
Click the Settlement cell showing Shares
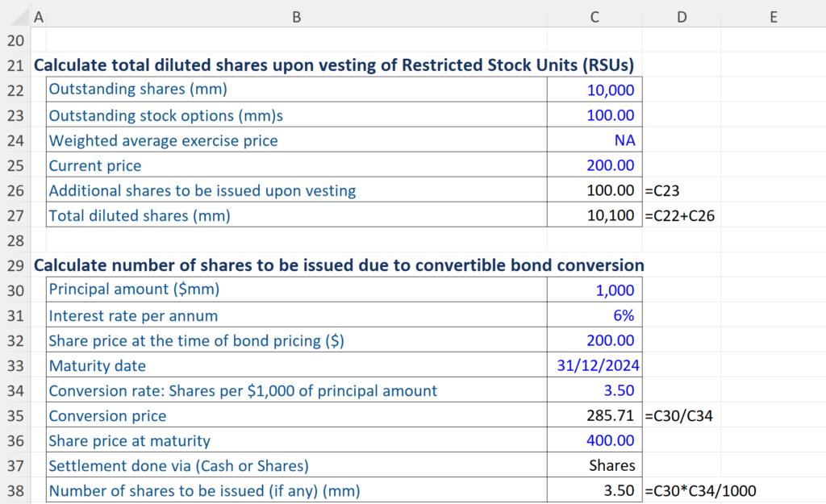point(594,465)
